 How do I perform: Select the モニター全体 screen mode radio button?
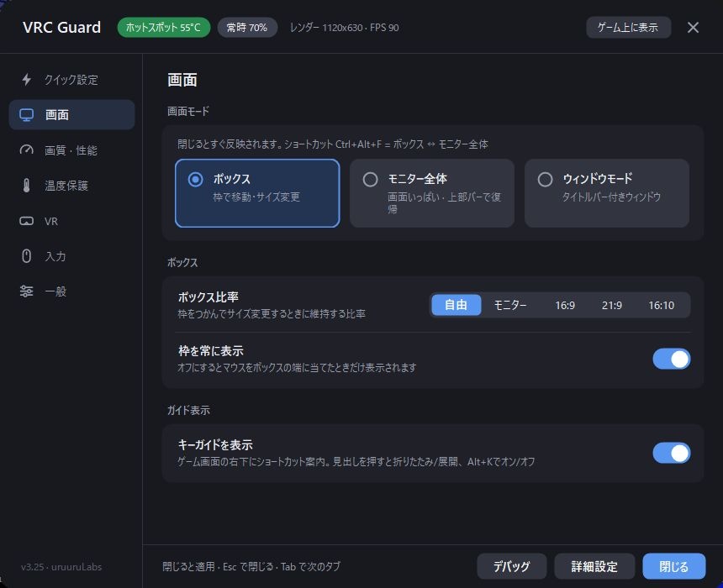[370, 179]
